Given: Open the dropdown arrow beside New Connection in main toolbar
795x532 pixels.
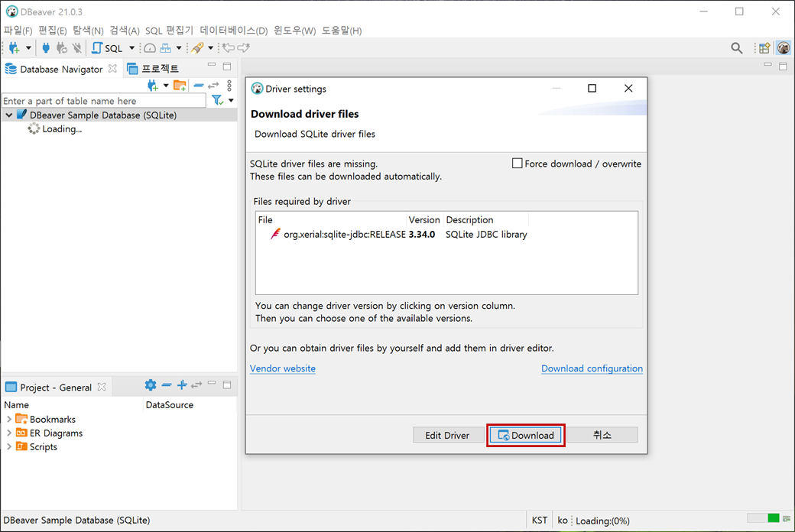Looking at the screenshot, I should pyautogui.click(x=28, y=47).
